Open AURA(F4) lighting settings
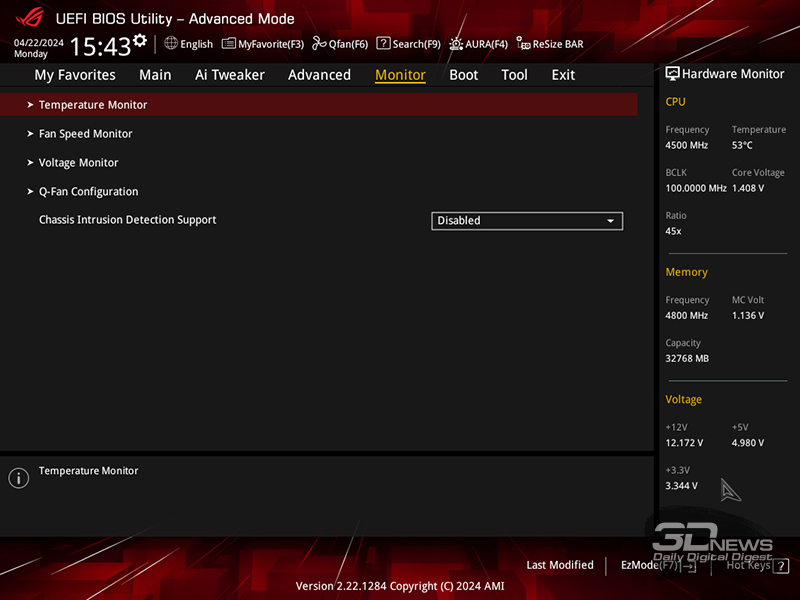 click(479, 44)
